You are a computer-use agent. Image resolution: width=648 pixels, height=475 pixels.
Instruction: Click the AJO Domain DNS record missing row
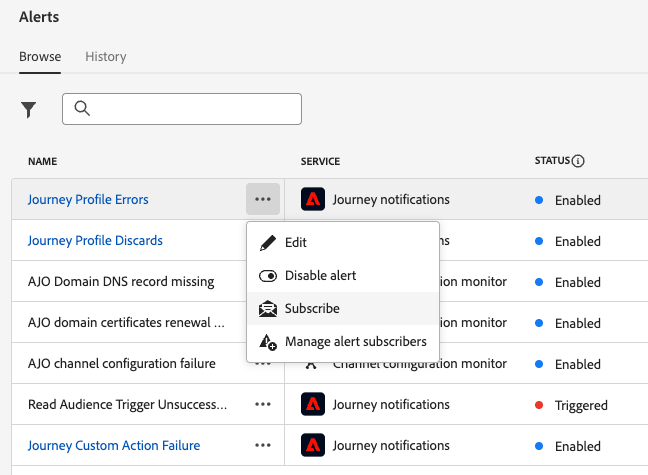(x=121, y=282)
